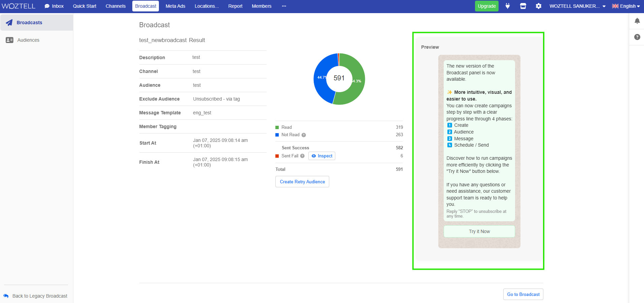Open the marketplace store icon
The image size is (644, 303).
pyautogui.click(x=523, y=6)
